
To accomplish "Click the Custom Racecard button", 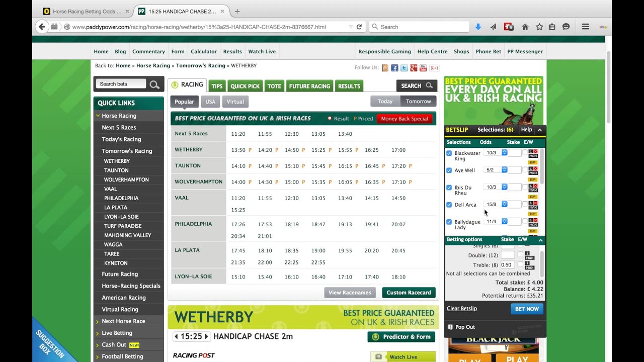I will [409, 293].
